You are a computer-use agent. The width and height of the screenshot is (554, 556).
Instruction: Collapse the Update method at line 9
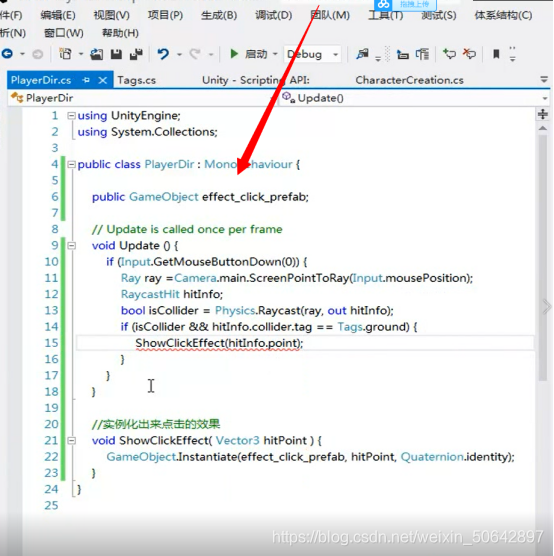pos(72,245)
